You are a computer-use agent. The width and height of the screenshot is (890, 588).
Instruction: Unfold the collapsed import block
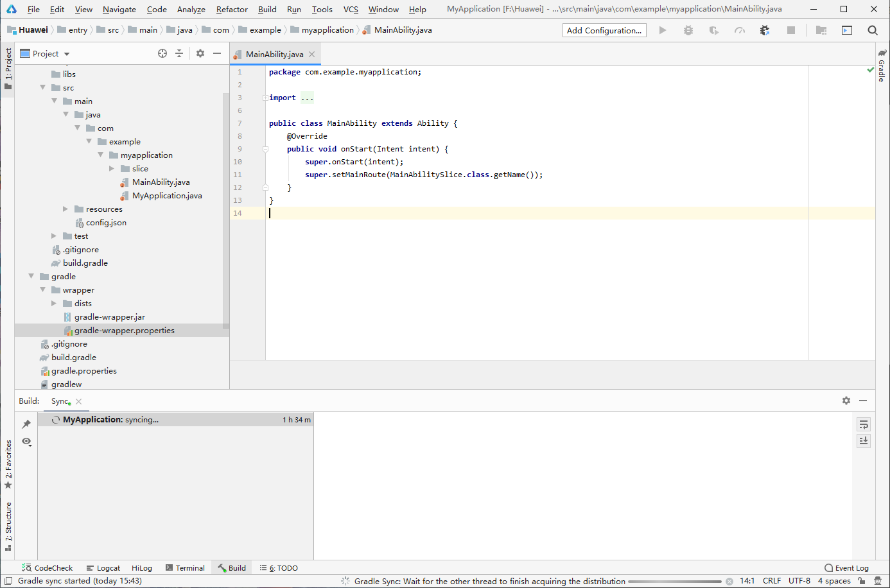click(265, 98)
